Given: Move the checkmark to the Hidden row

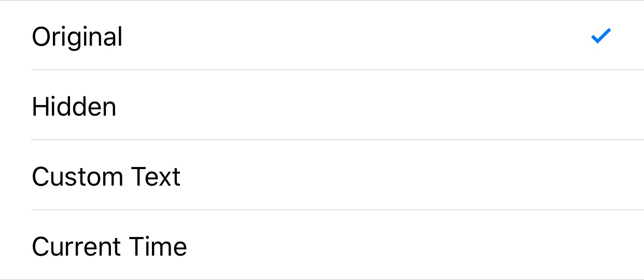Looking at the screenshot, I should point(322,105).
